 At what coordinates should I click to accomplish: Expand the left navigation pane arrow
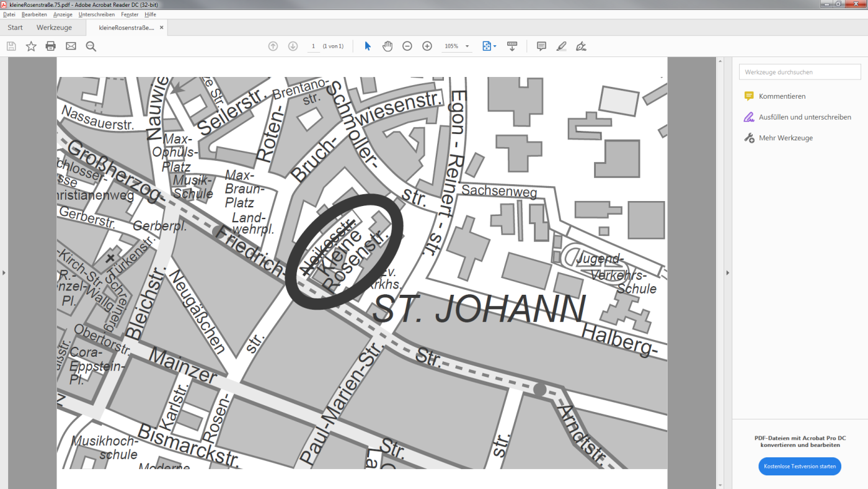4,272
